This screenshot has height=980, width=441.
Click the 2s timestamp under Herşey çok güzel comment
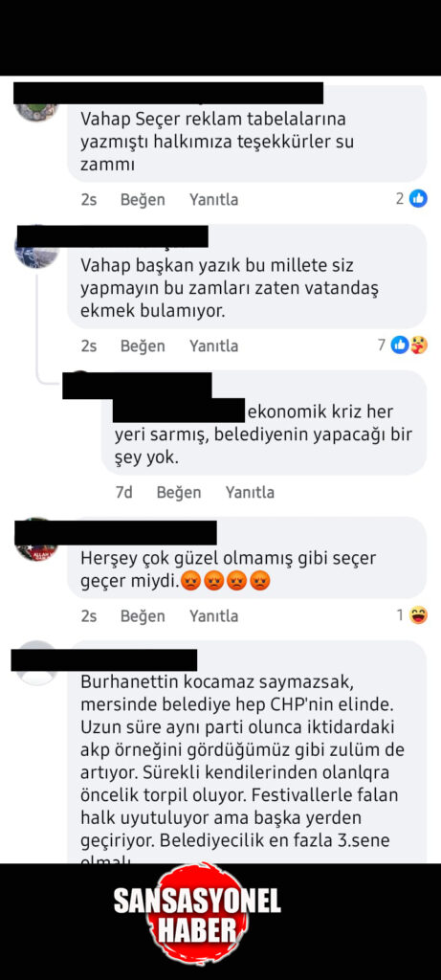pos(89,616)
